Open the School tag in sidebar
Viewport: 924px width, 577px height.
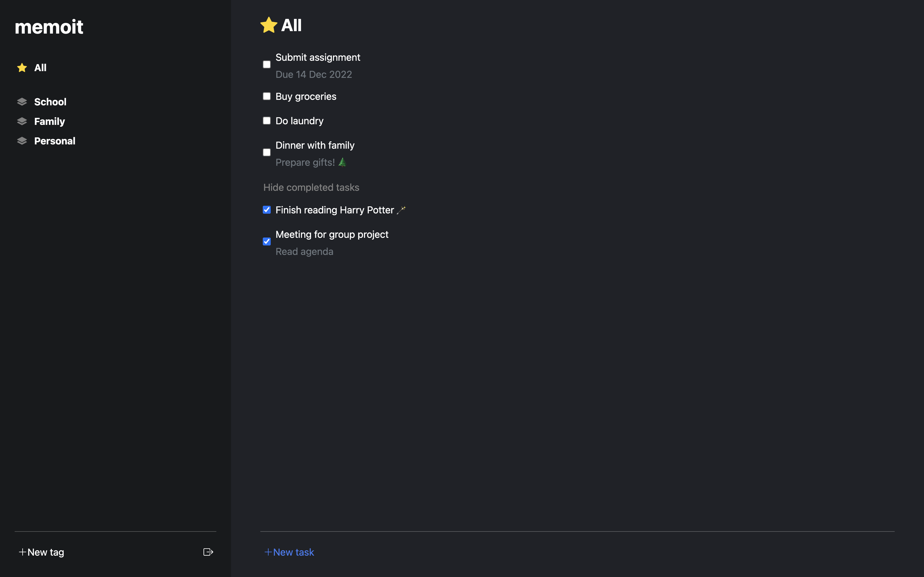50,102
